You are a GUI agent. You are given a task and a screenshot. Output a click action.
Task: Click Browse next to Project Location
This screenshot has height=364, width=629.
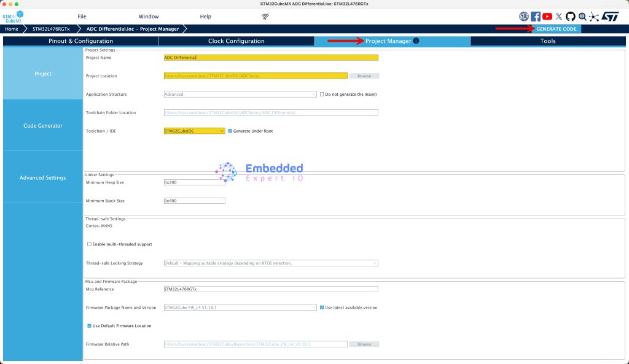tap(364, 76)
